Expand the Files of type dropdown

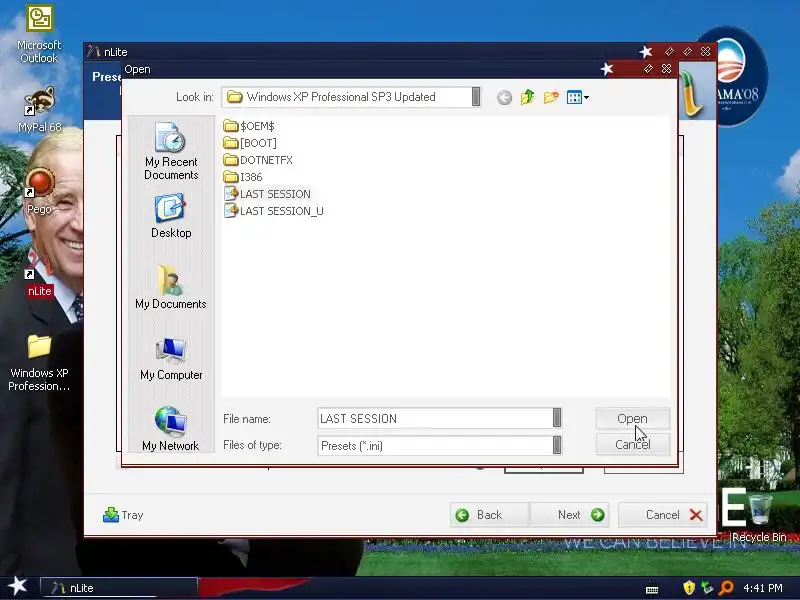coord(557,445)
